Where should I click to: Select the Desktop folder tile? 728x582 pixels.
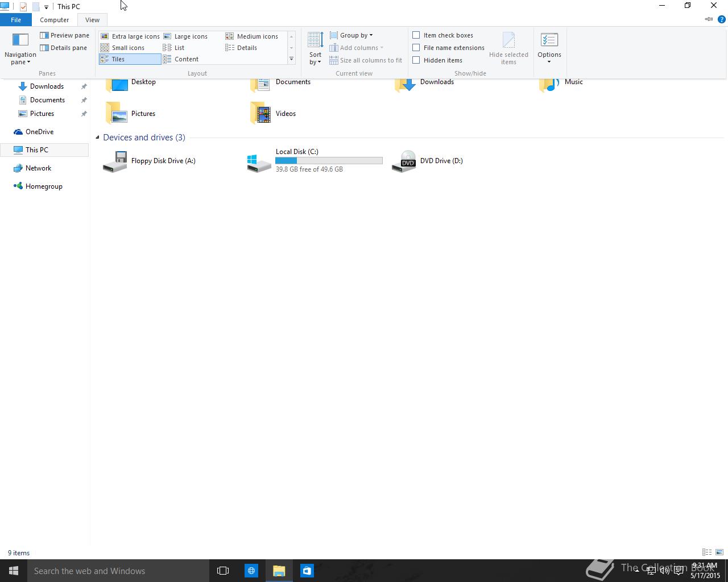point(131,84)
